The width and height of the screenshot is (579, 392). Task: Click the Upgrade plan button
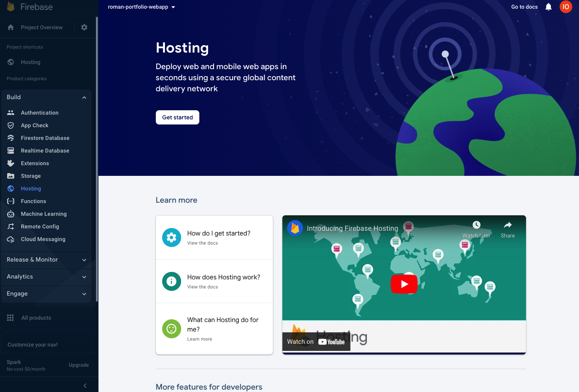coord(79,365)
